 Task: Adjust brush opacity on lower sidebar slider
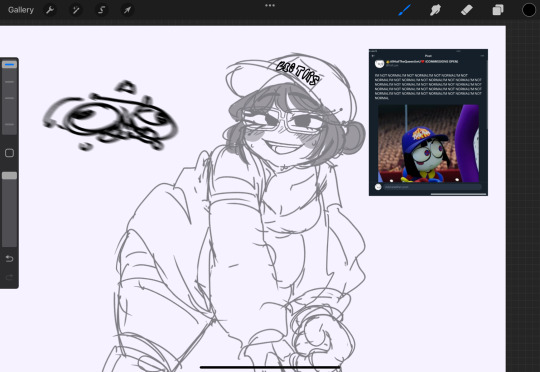coord(9,209)
